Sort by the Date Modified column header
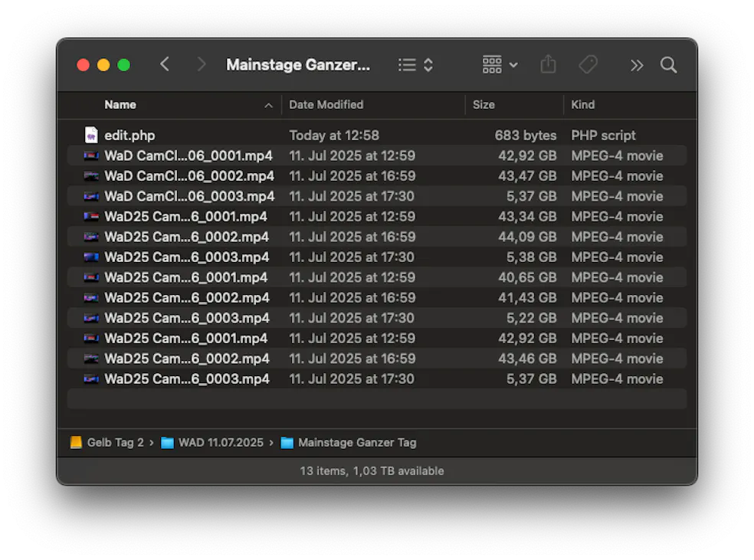754x560 pixels. tap(326, 105)
